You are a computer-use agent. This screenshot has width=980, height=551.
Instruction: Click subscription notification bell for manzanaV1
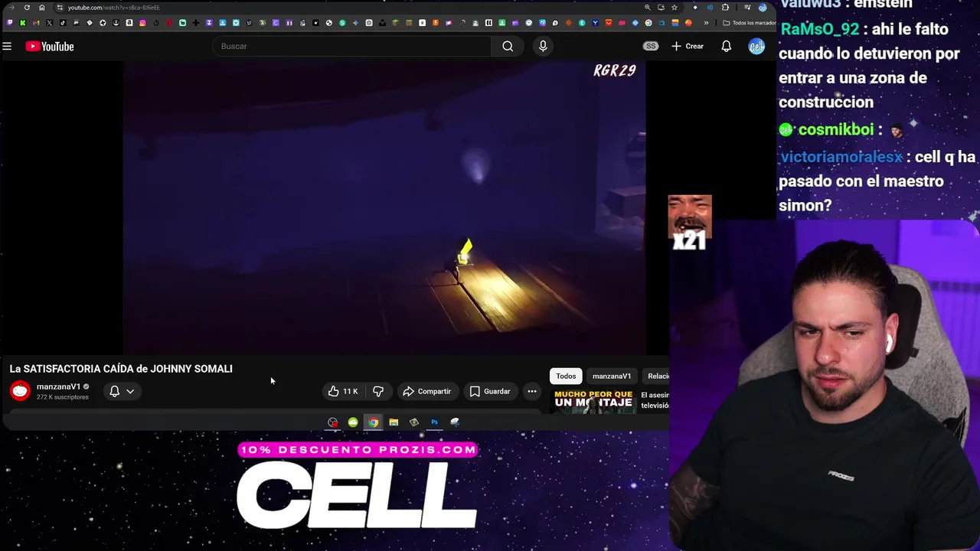[114, 391]
